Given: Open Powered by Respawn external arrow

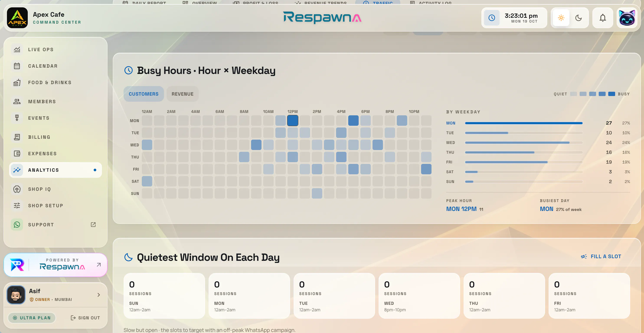Looking at the screenshot, I should (x=99, y=265).
